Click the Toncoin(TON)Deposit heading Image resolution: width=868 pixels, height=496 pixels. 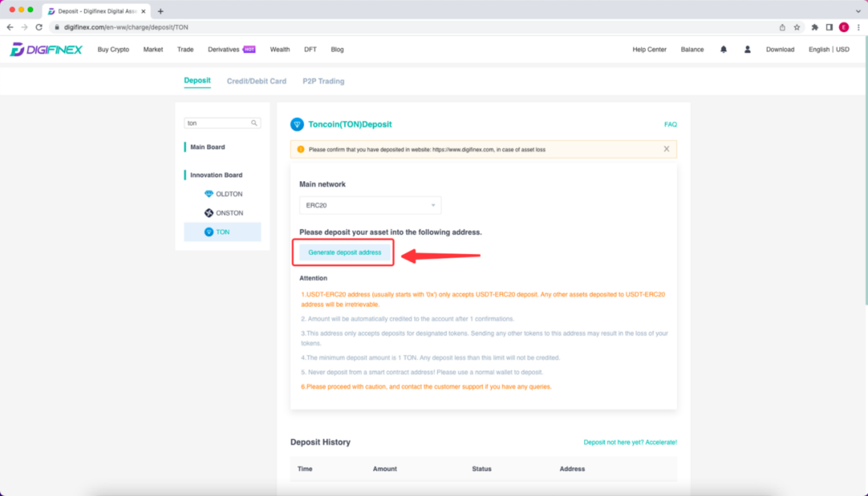(350, 124)
